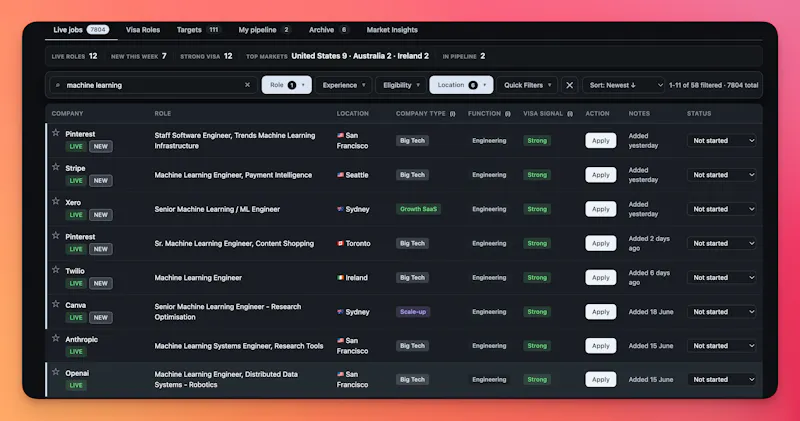This screenshot has height=421, width=800.
Task: Open the Eligibility filter dropdown
Action: click(x=401, y=85)
